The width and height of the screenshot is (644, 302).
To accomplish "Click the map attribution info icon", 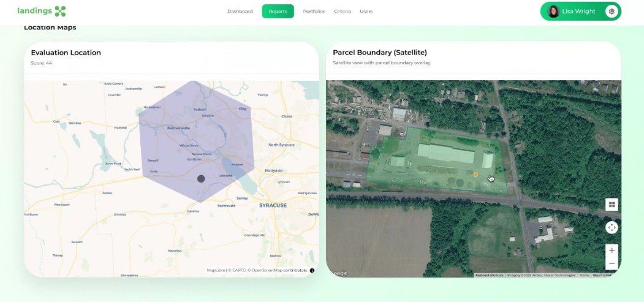I will tap(312, 270).
